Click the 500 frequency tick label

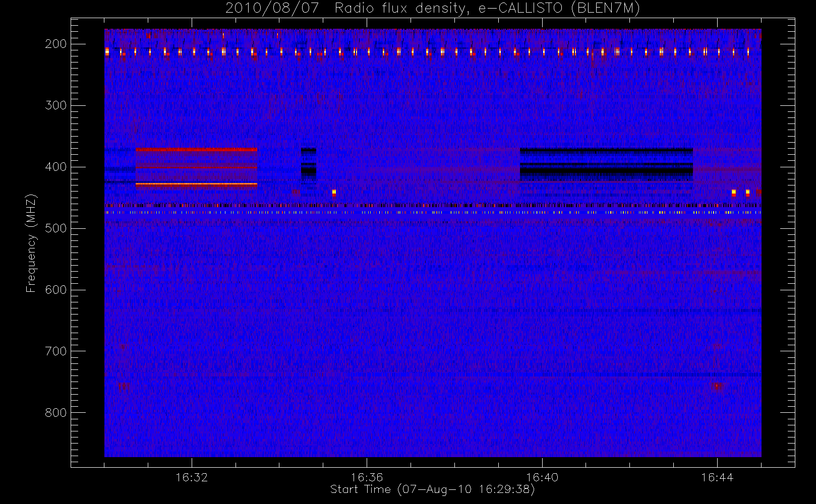coord(56,228)
